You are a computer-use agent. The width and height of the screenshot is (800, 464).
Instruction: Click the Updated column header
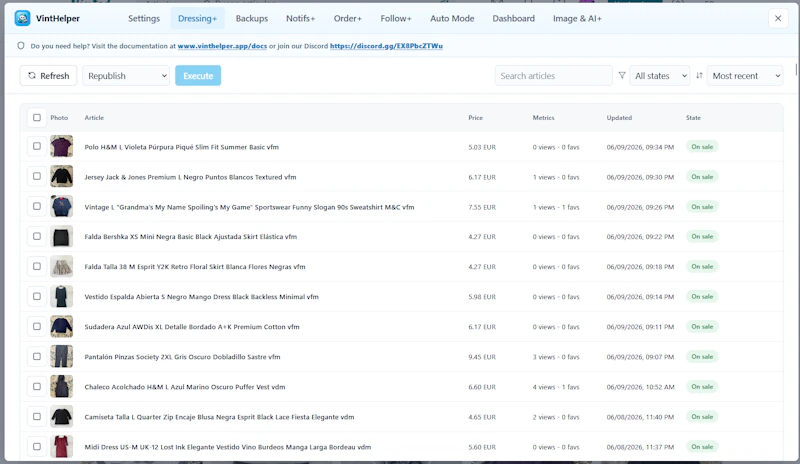coord(619,117)
